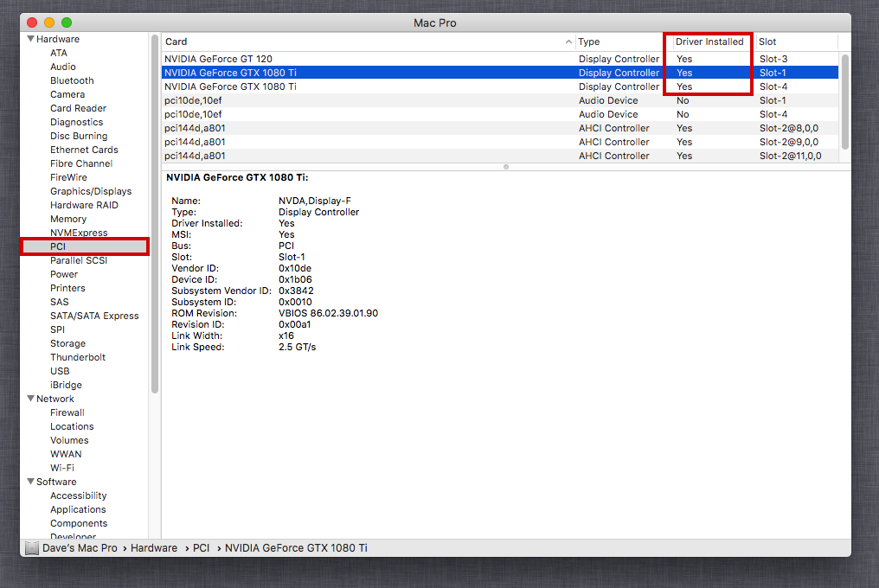Collapse the Software section triangle

click(x=31, y=482)
